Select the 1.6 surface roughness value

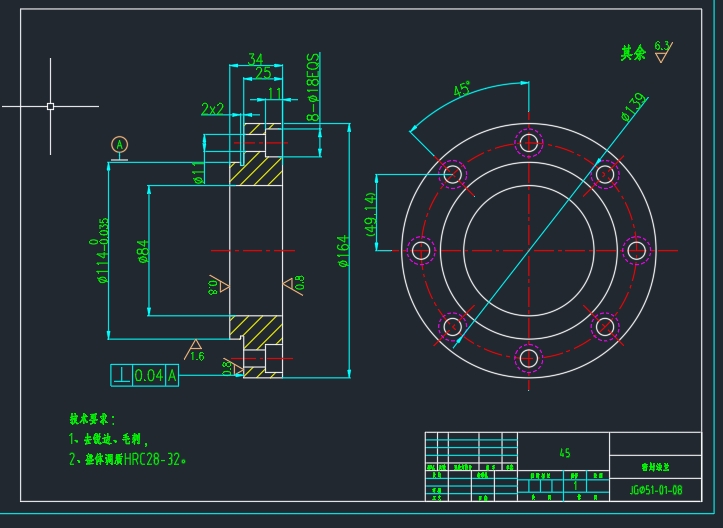197,356
